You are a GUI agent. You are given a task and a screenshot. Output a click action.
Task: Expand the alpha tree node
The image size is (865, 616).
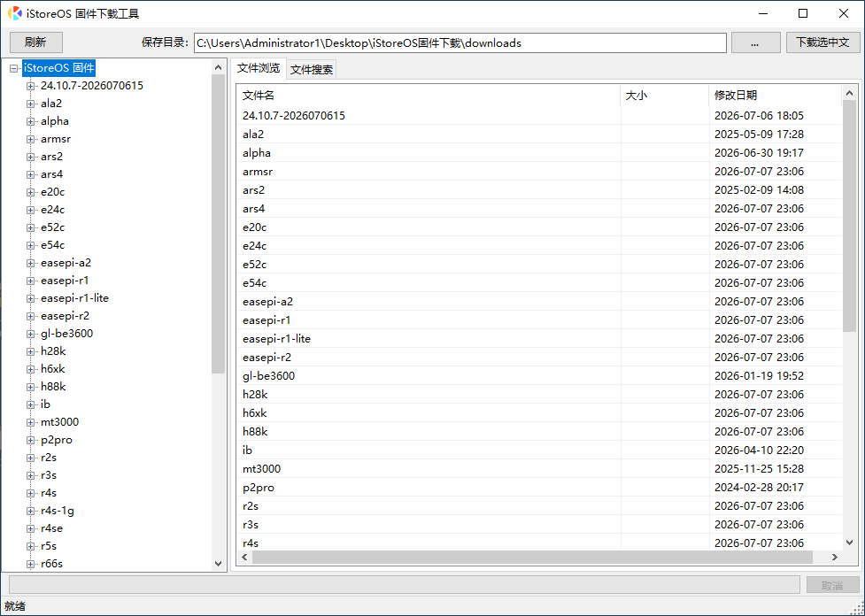pyautogui.click(x=31, y=121)
